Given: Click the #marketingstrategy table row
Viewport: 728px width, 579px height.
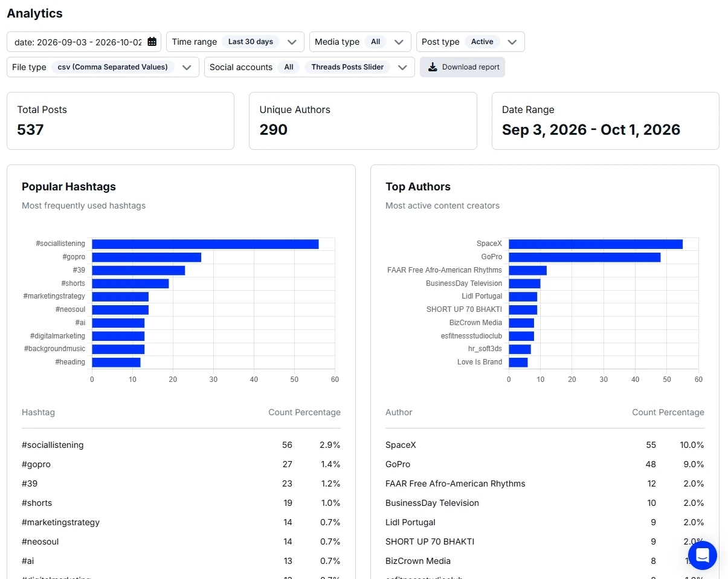Looking at the screenshot, I should coord(181,522).
